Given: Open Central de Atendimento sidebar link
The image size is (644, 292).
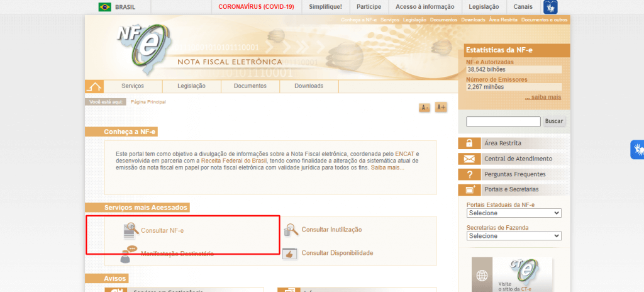Looking at the screenshot, I should 518,159.
